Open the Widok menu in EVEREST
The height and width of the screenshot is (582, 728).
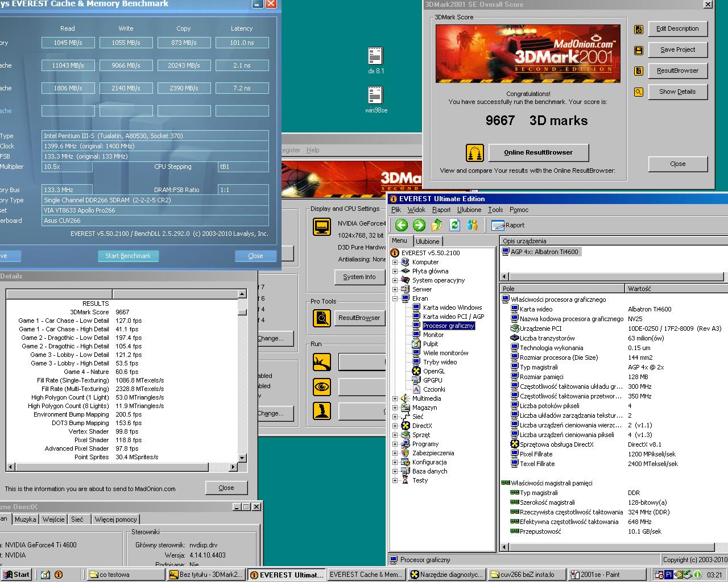click(x=416, y=210)
